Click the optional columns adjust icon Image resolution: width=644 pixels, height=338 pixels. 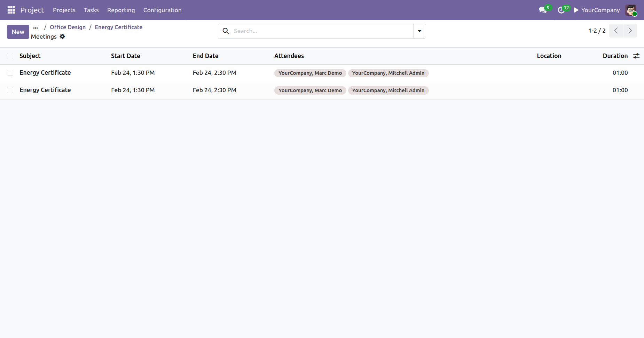click(x=636, y=56)
